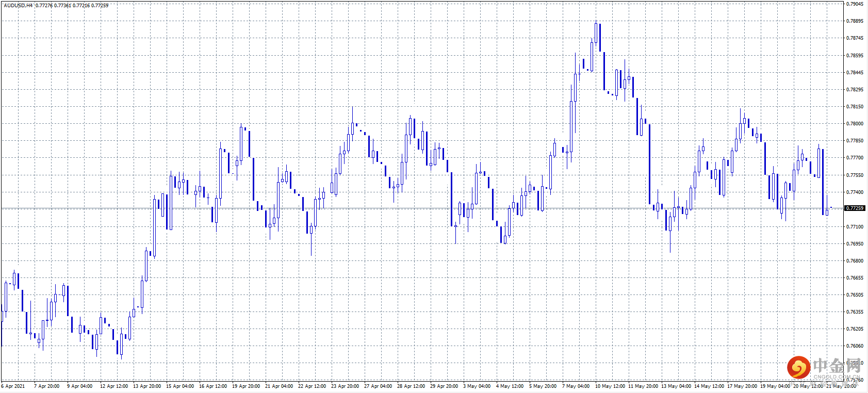Viewport: 868px width, 393px height.
Task: Select the 22 Apr 12:00 time label
Action: tap(312, 386)
